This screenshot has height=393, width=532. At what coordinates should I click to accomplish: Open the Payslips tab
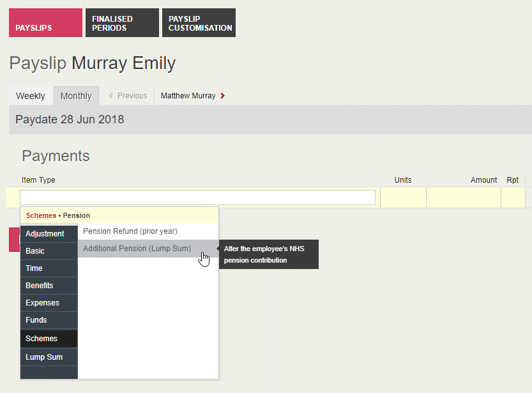[x=45, y=23]
